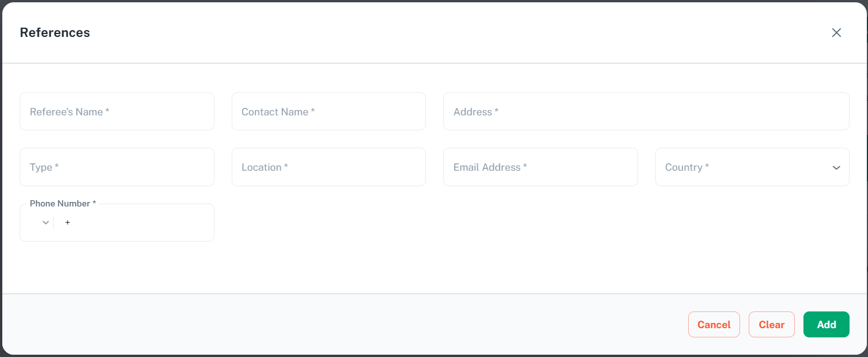Click into the Type field
Screen dimensions: 868x357
click(x=117, y=167)
